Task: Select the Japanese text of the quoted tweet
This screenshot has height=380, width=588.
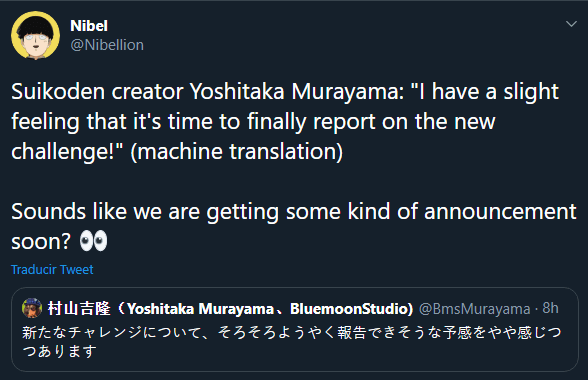Action: 292,342
